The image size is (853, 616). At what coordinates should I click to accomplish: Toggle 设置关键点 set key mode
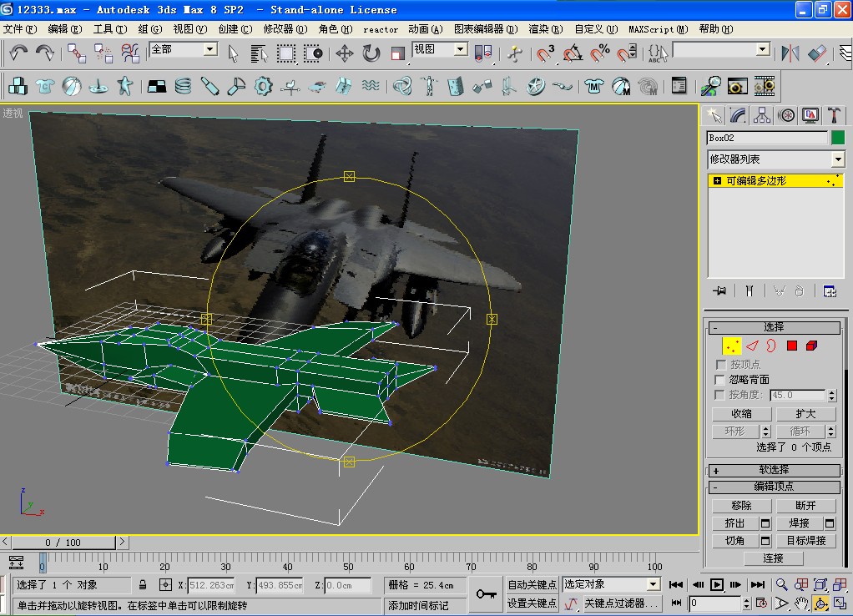coord(532,603)
